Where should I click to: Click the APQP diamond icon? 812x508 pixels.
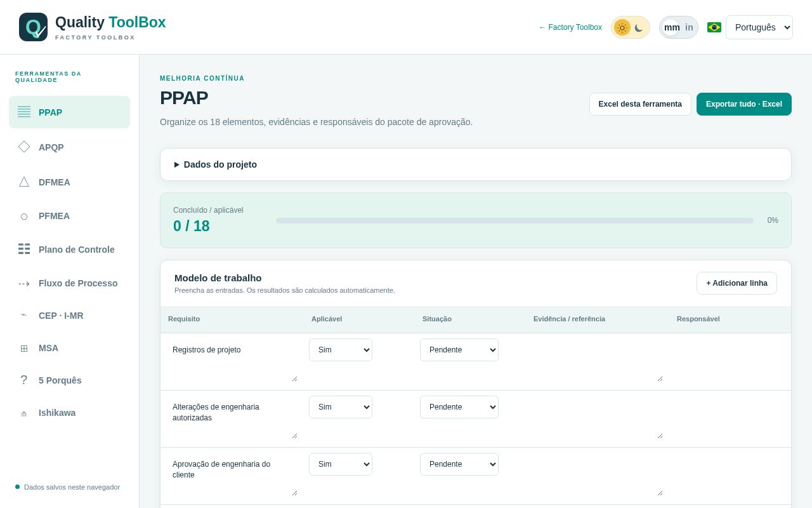(24, 147)
